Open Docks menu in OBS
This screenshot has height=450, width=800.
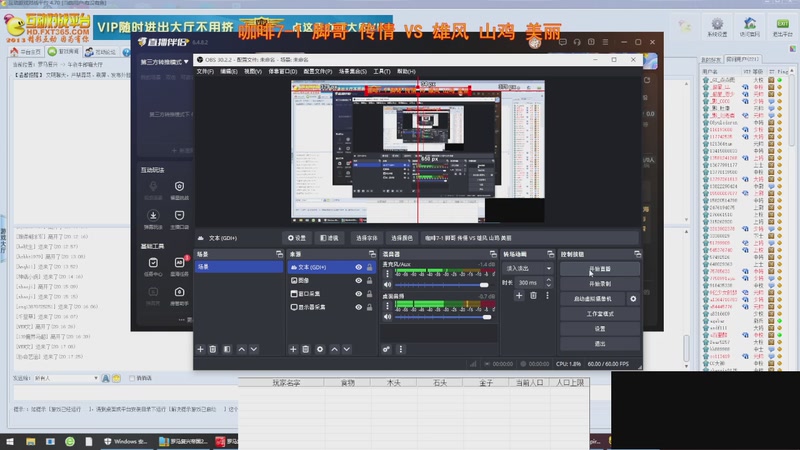click(283, 71)
